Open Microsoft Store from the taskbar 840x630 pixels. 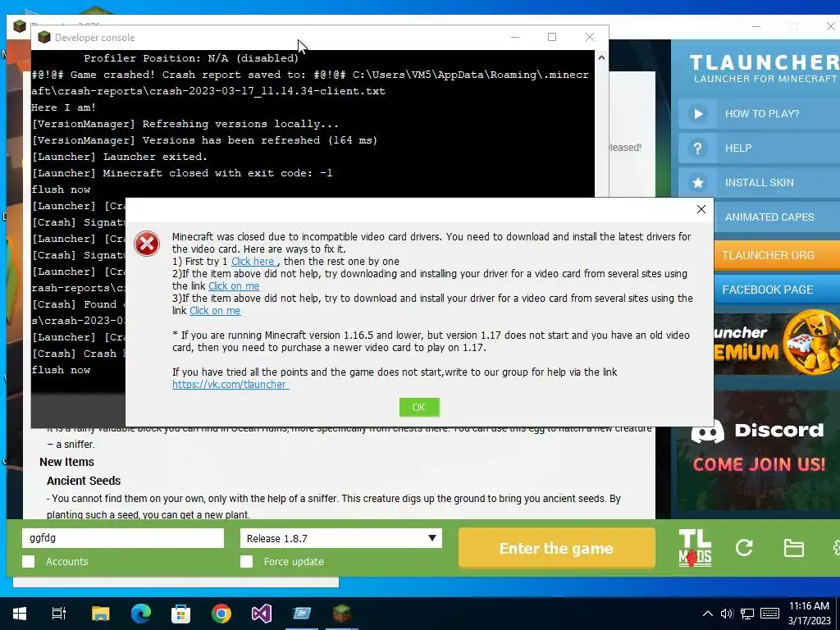point(181,614)
